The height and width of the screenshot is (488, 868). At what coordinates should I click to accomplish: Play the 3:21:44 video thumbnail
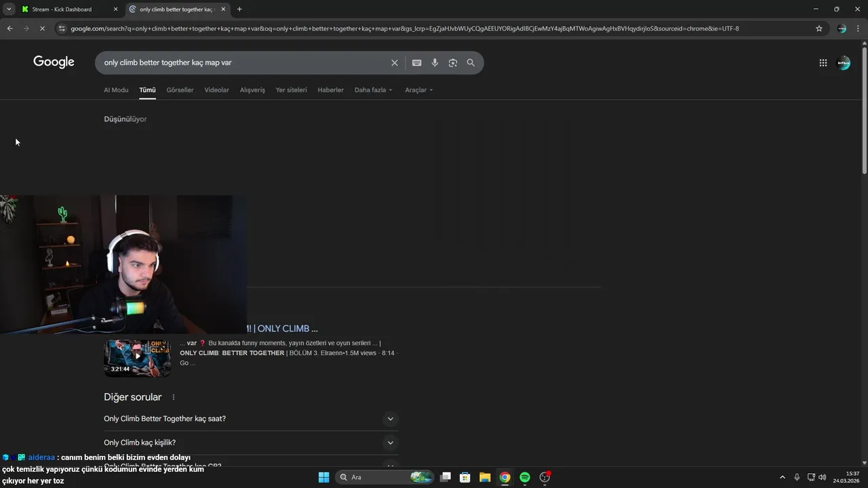click(x=137, y=358)
